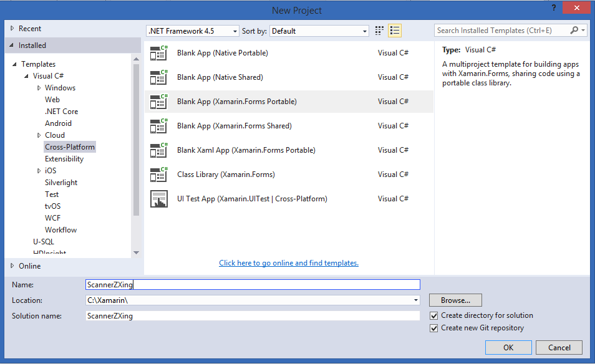Expand the Windows tree node
The width and height of the screenshot is (595, 364).
37,87
